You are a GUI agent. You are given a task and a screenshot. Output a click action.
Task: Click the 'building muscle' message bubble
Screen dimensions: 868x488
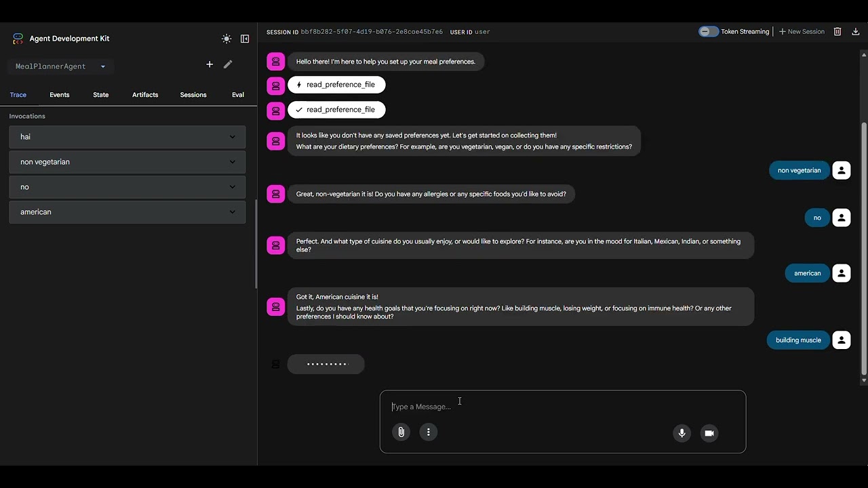coord(798,340)
